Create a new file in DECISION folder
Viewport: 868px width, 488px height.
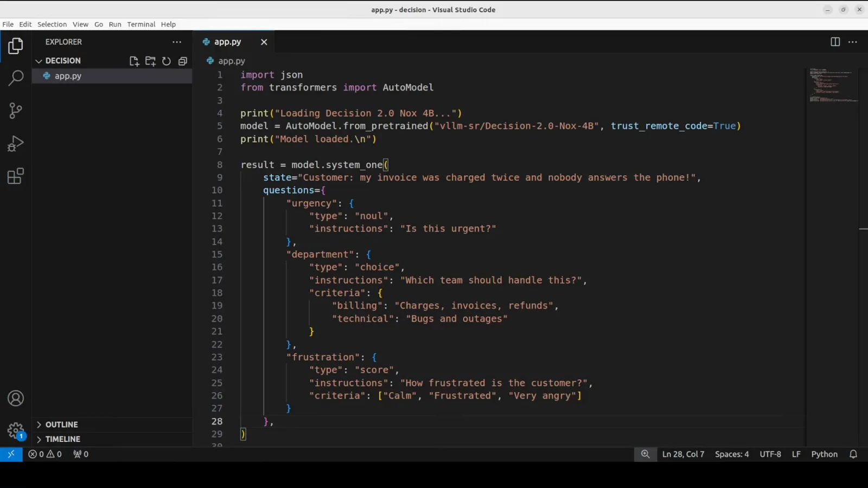pos(134,61)
